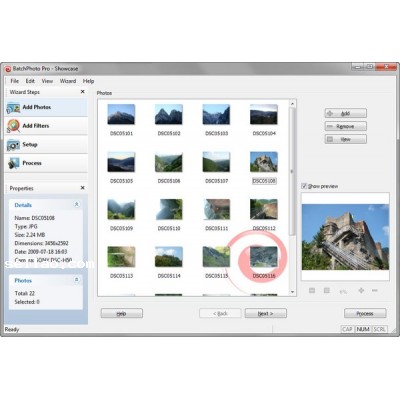Click the zoom in plus icon below preview

click(361, 291)
